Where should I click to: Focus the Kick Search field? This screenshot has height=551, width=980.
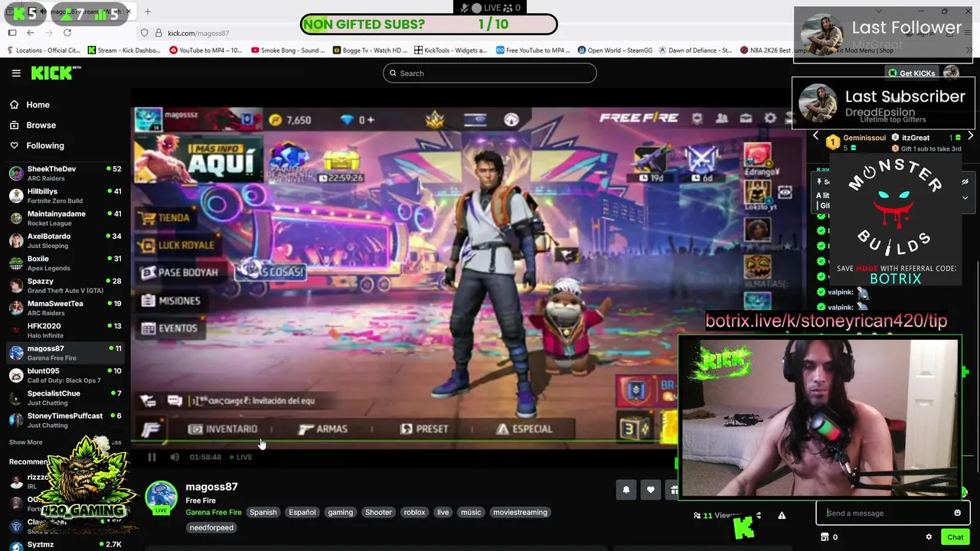(x=490, y=73)
